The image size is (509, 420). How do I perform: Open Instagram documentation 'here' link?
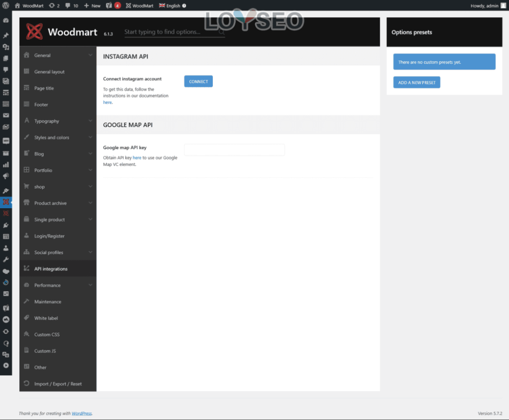pyautogui.click(x=107, y=102)
